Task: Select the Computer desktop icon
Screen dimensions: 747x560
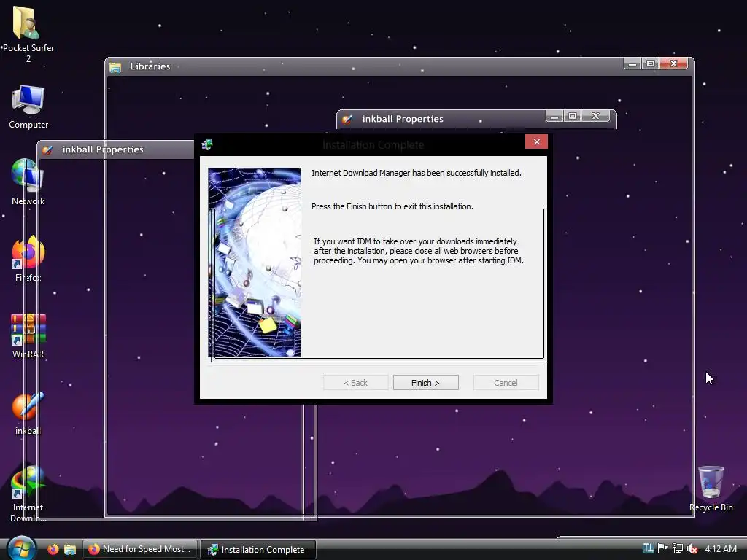Action: pyautogui.click(x=28, y=107)
